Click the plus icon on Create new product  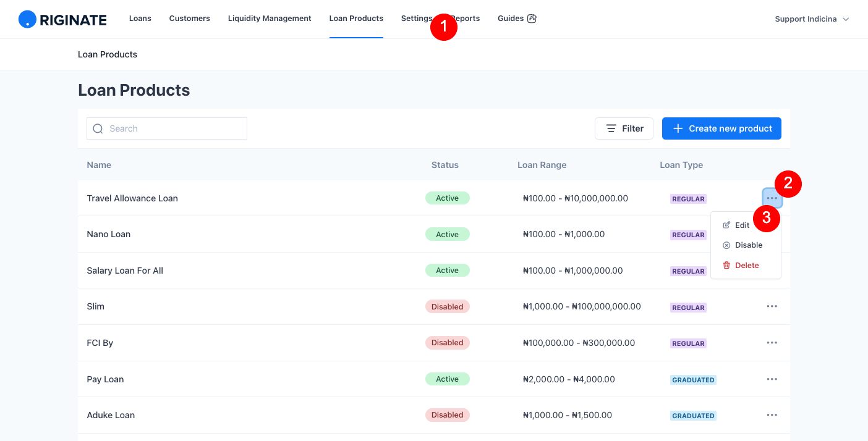click(678, 128)
